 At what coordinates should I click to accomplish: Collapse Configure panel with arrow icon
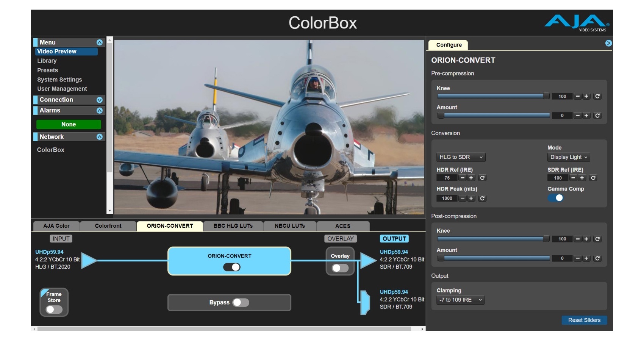(x=608, y=43)
